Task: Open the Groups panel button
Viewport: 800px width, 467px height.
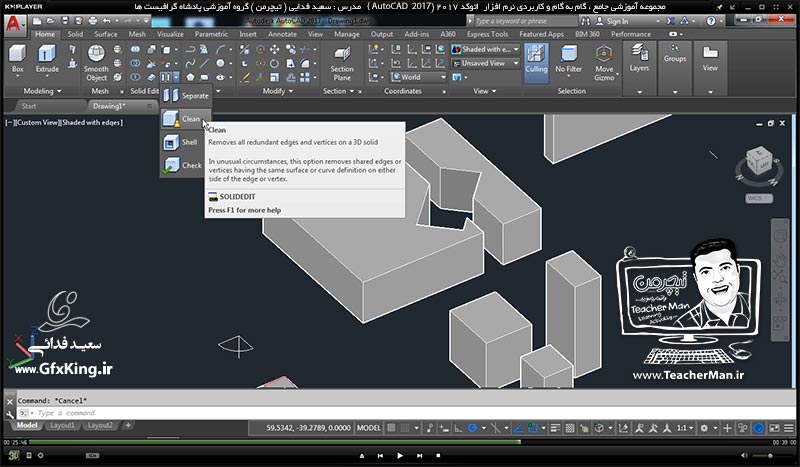Action: click(x=674, y=68)
